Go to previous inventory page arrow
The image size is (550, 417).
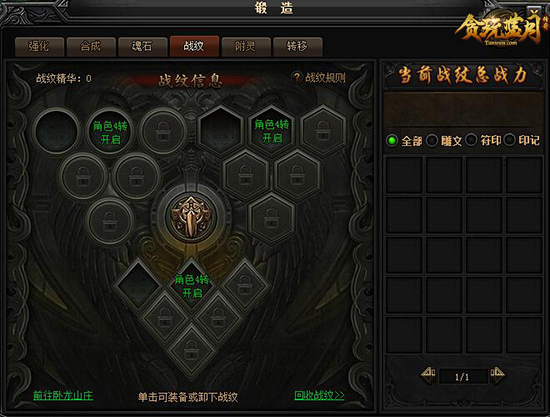[x=428, y=374]
